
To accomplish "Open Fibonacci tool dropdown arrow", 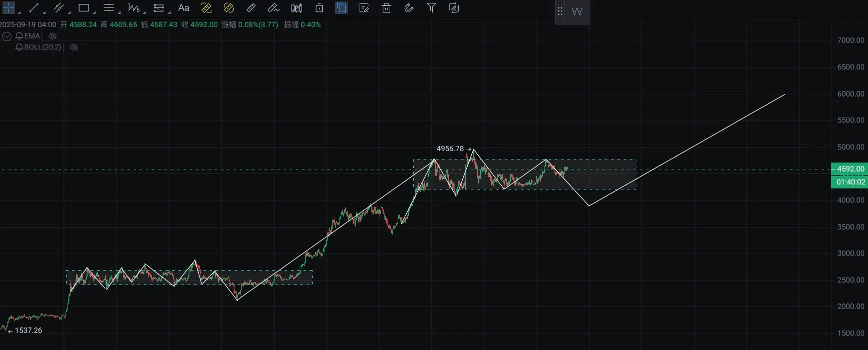I will click(x=169, y=11).
